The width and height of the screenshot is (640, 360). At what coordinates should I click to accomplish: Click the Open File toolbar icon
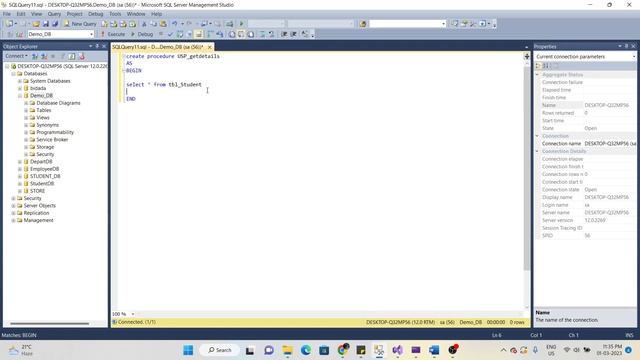point(36,24)
